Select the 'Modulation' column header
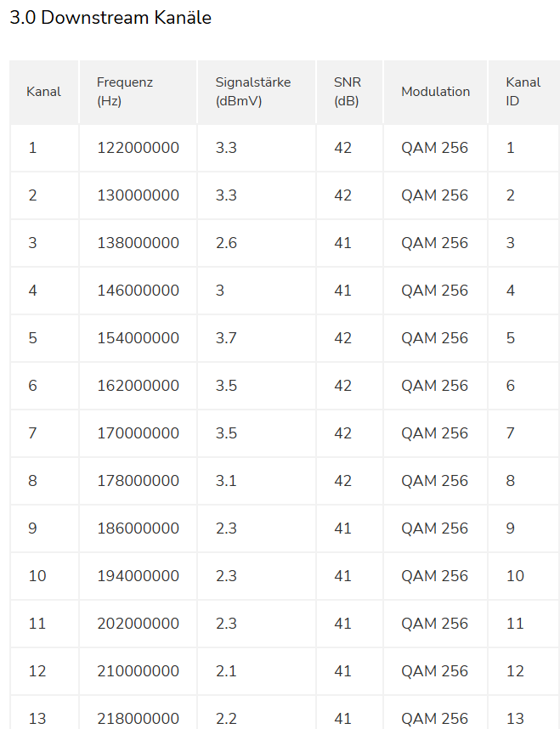 click(435, 92)
